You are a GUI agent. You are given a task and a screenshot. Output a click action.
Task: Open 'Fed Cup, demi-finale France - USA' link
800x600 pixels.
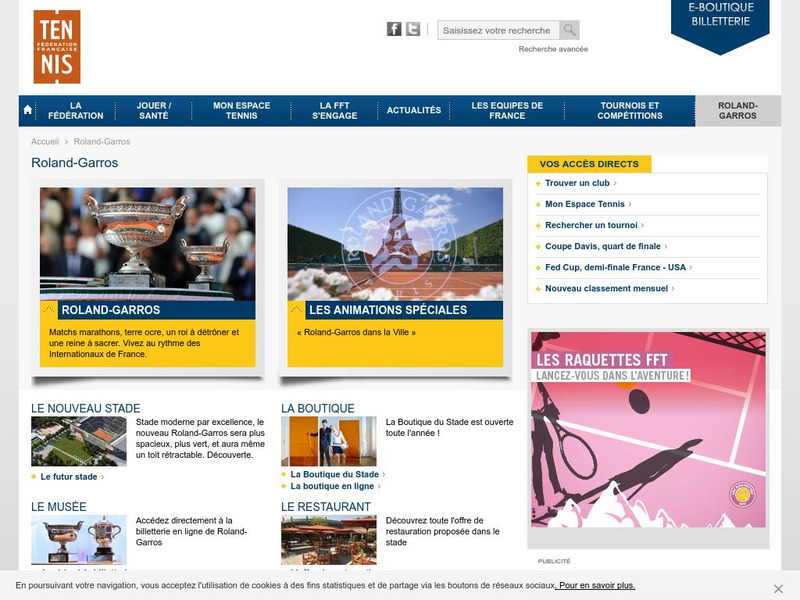pyautogui.click(x=615, y=267)
